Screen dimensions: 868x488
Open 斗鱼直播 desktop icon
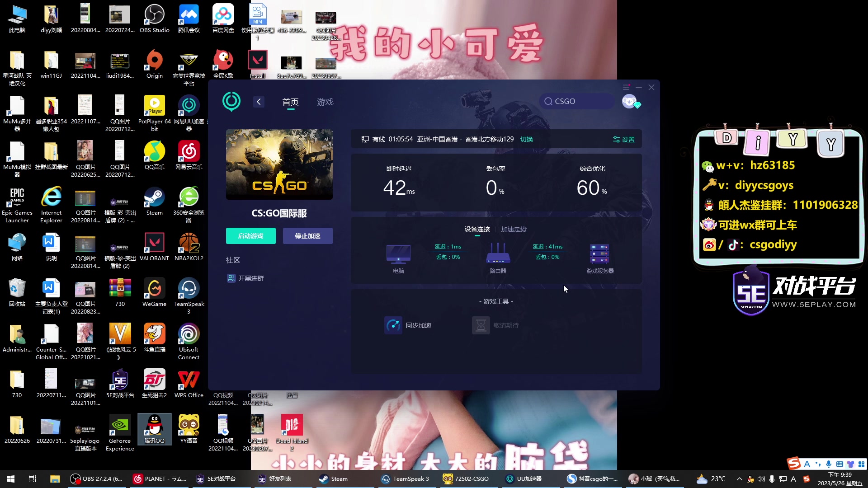(154, 338)
